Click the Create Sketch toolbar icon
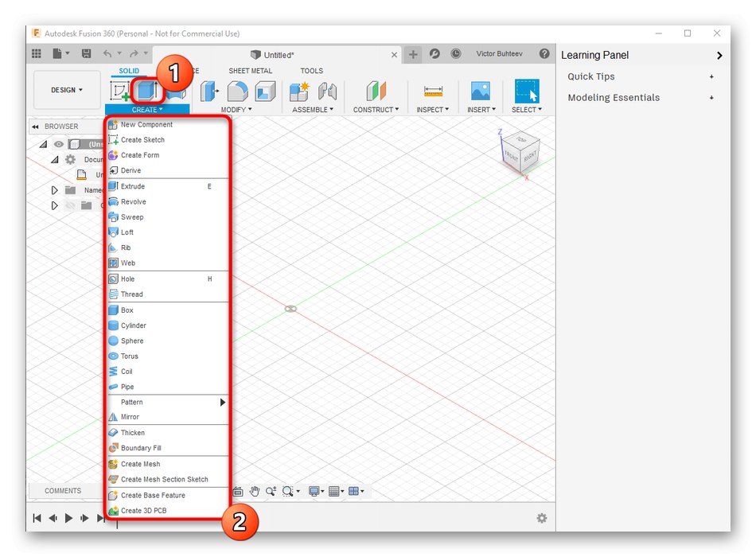 (119, 91)
